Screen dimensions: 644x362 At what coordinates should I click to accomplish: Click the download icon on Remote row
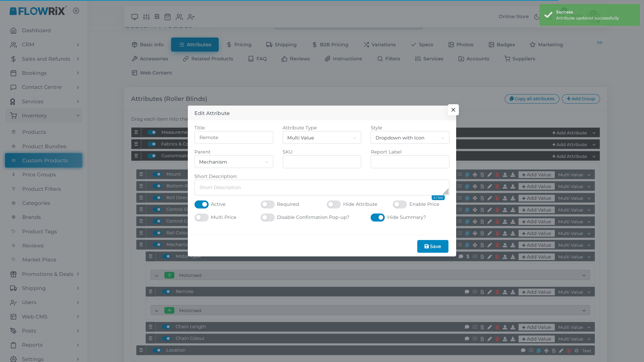513,292
